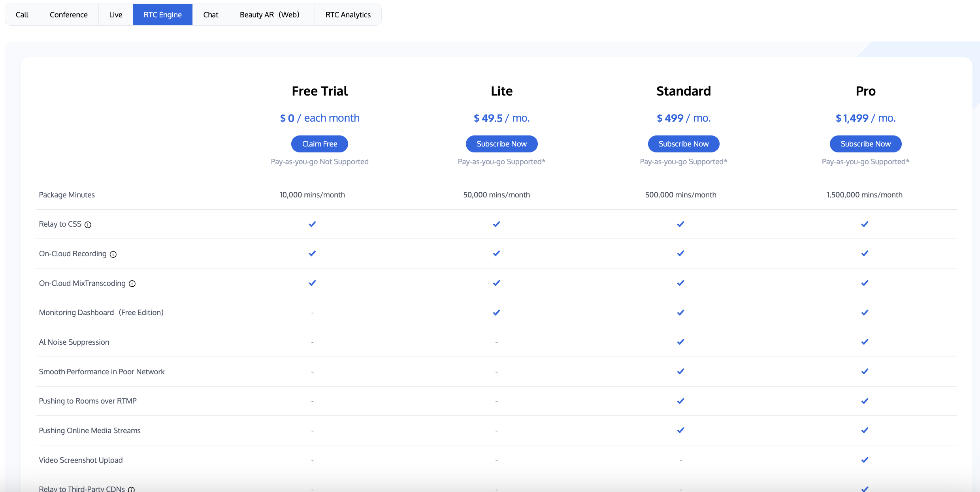The height and width of the screenshot is (492, 980).
Task: Click Free Trial checkmark for Relay to CSS
Action: tap(312, 224)
